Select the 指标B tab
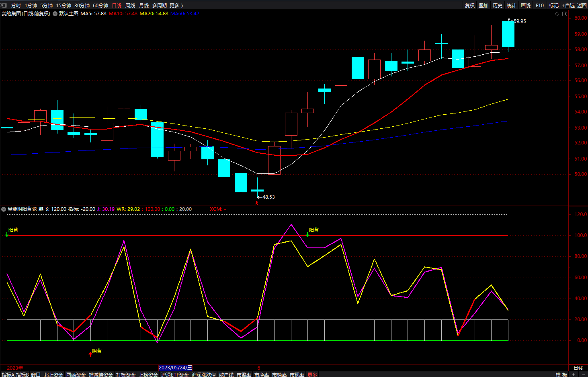This screenshot has height=377, width=588. click(x=23, y=375)
